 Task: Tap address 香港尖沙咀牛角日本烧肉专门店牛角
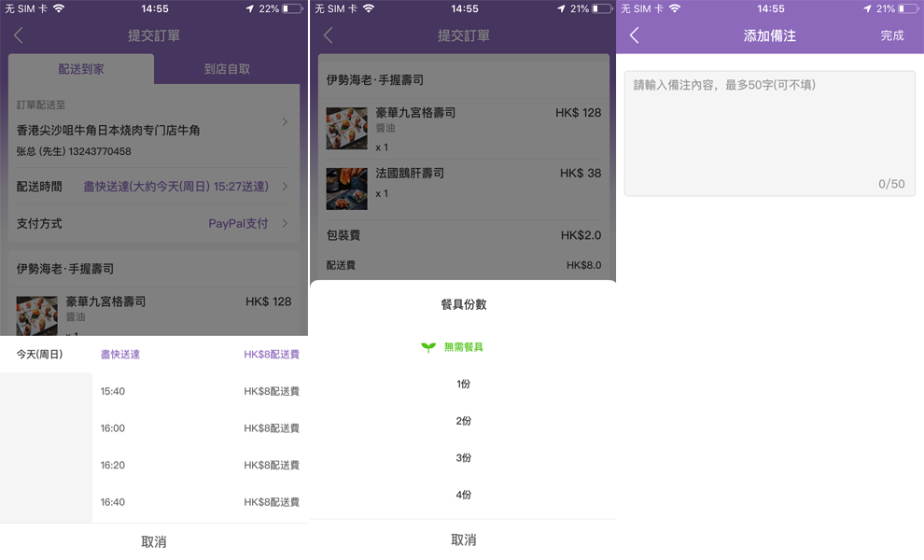pos(108,131)
